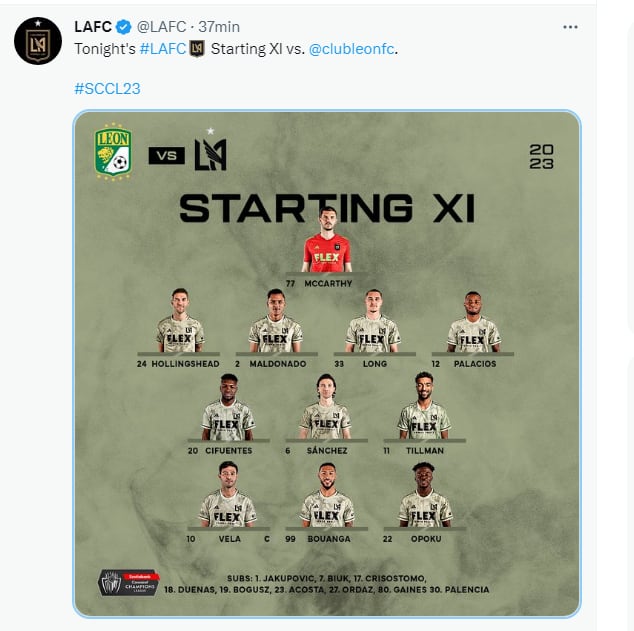This screenshot has height=631, width=634.
Task: Click the substitutes list at the image bottom
Action: 327,584
